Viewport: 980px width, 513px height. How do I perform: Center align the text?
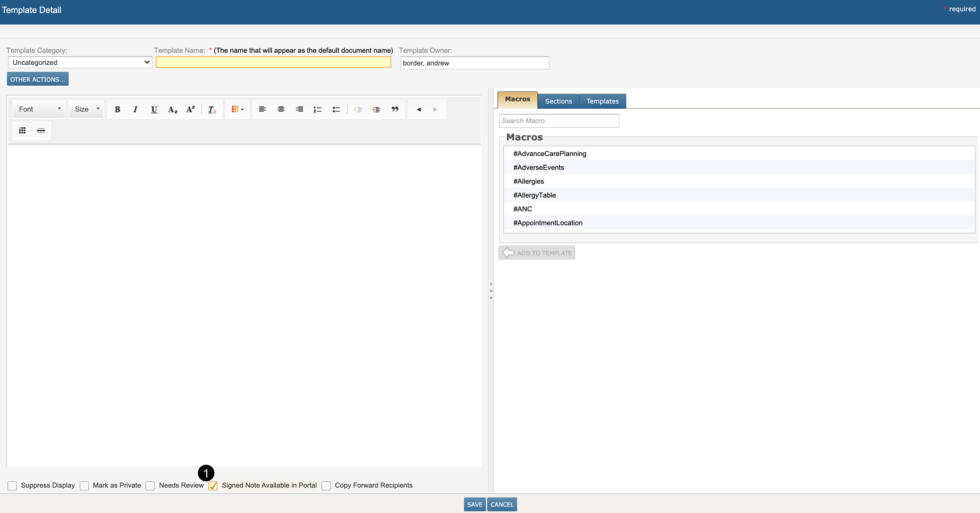point(281,109)
